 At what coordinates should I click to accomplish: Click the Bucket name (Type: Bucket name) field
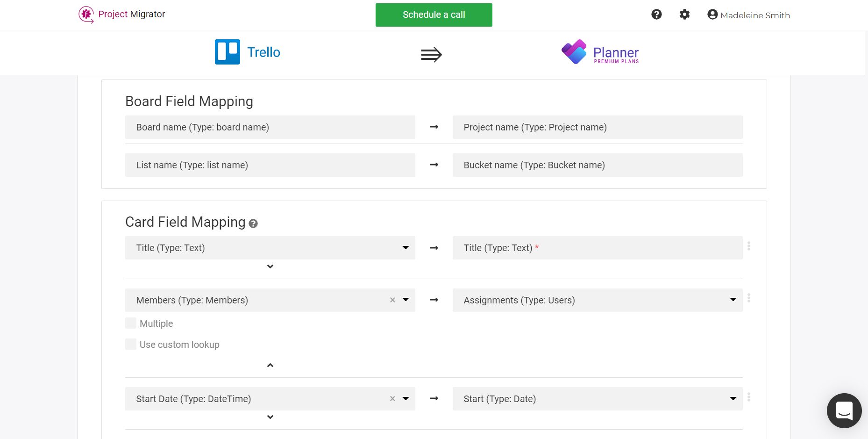(x=598, y=165)
